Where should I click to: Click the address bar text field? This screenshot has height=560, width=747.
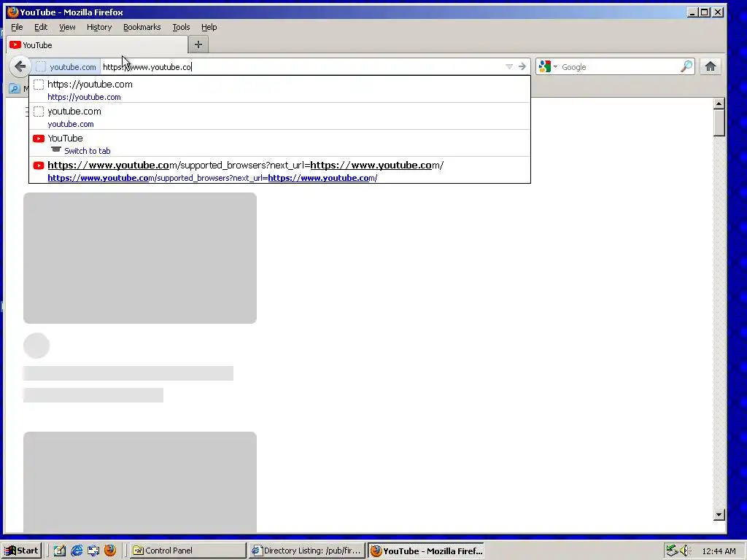pos(302,67)
